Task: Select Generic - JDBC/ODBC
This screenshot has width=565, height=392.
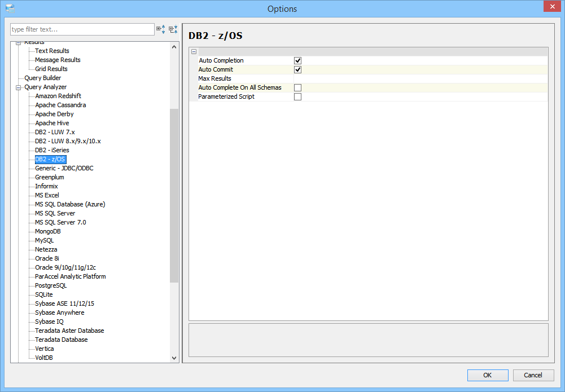Action: [64, 168]
